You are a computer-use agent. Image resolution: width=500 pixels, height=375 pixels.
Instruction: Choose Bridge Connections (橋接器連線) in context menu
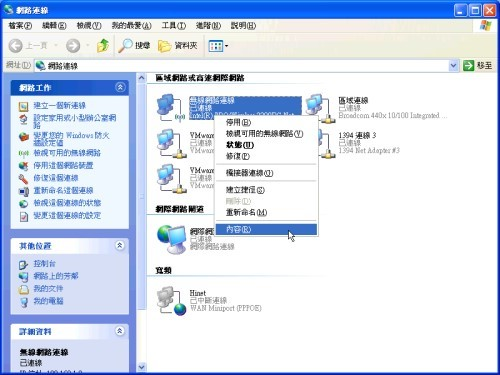(266, 173)
